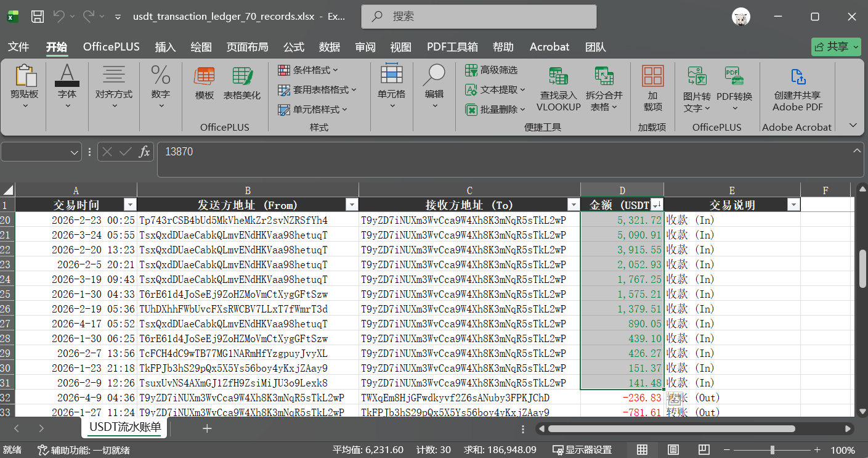Open filter dropdown for 接收方地址 column
The width and height of the screenshot is (868, 458).
574,205
